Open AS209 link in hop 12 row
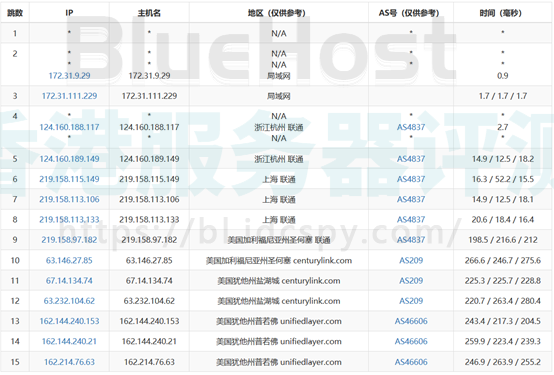554x375 pixels. [411, 301]
